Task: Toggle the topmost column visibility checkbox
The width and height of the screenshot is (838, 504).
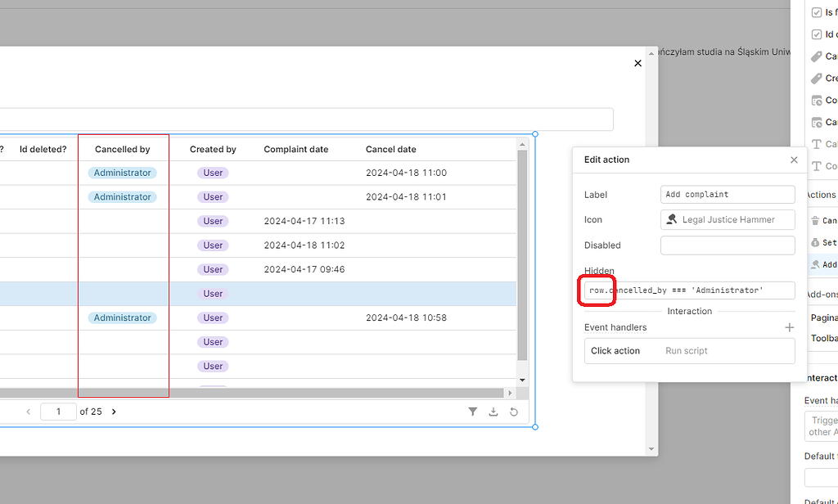Action: pyautogui.click(x=816, y=11)
